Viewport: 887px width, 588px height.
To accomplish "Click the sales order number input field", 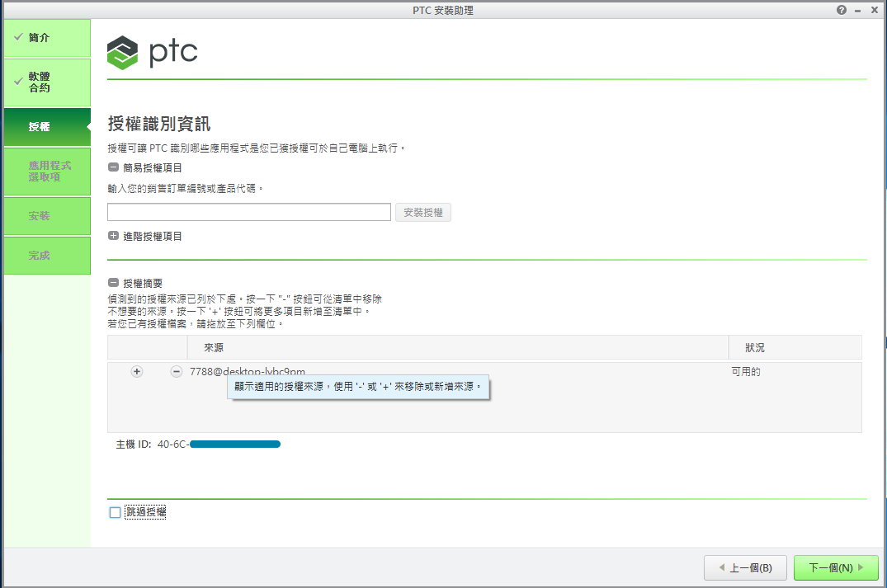I will click(248, 213).
